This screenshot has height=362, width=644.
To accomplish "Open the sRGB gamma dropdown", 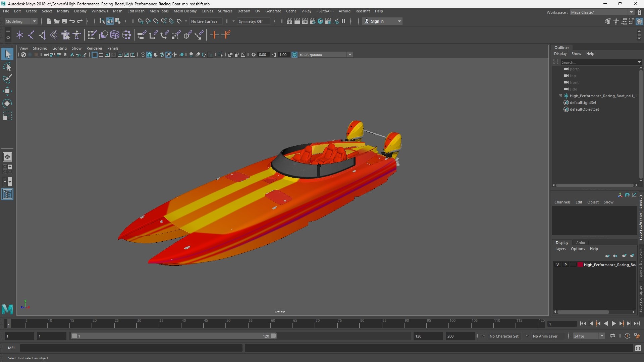I will 325,55.
